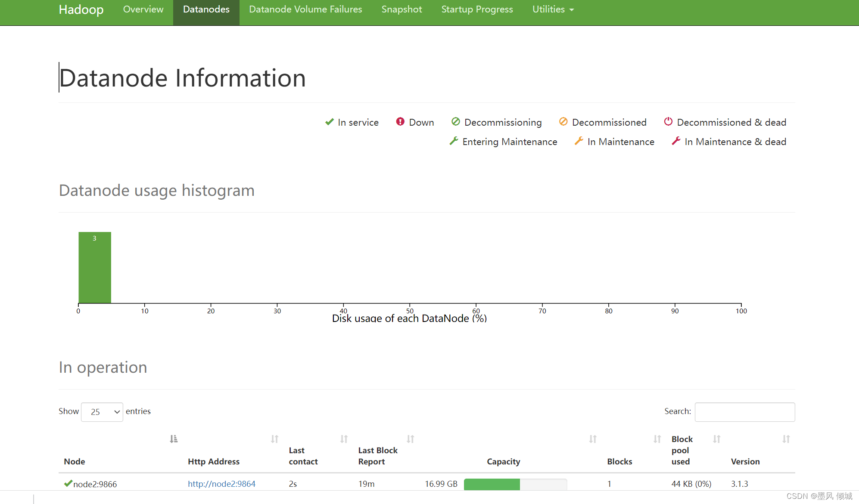Image resolution: width=859 pixels, height=504 pixels.
Task: Click the Version column header
Action: (745, 461)
